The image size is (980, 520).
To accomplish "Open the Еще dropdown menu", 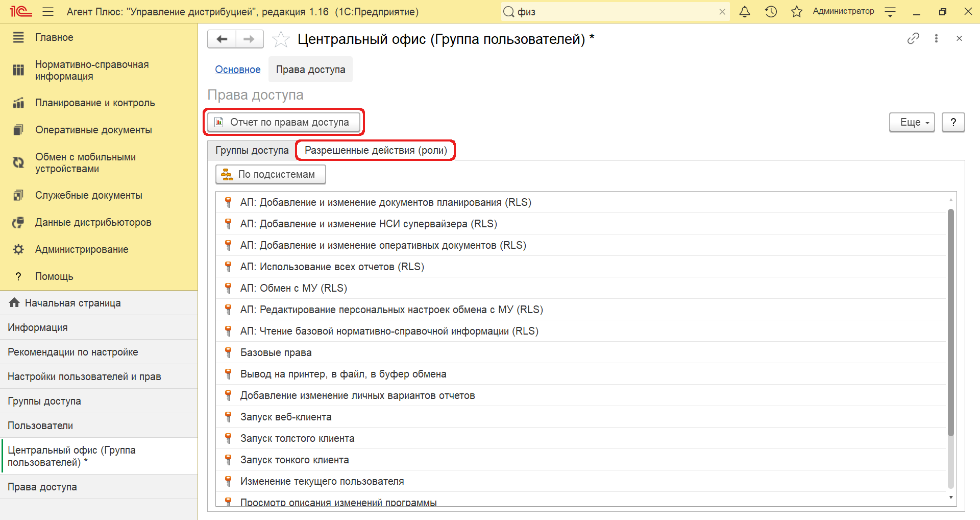I will click(x=912, y=122).
